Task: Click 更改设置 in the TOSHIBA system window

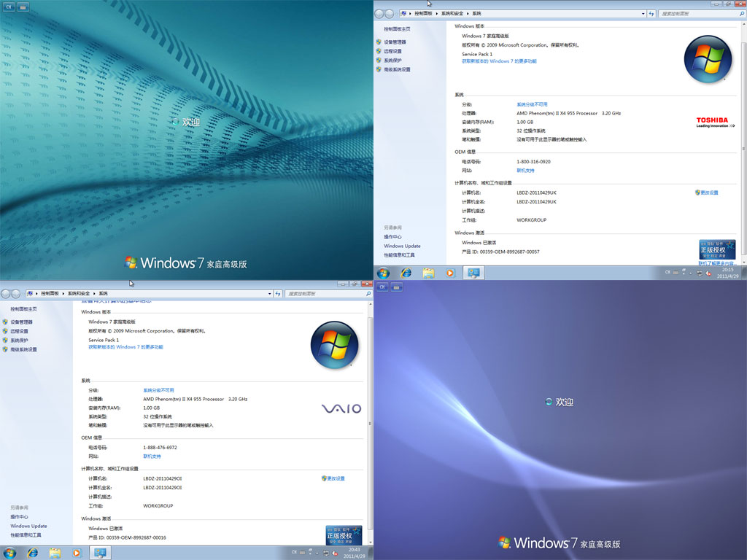Action: [x=708, y=192]
